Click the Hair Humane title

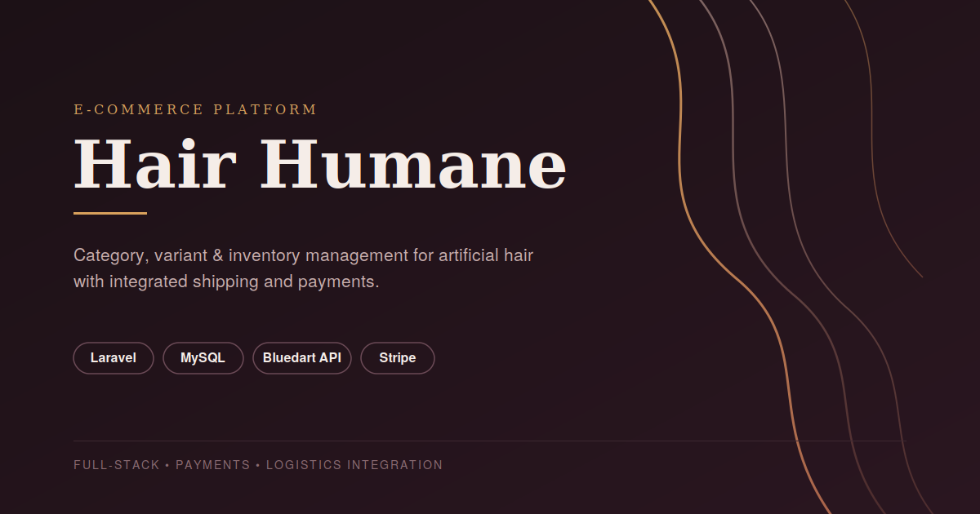coord(320,163)
